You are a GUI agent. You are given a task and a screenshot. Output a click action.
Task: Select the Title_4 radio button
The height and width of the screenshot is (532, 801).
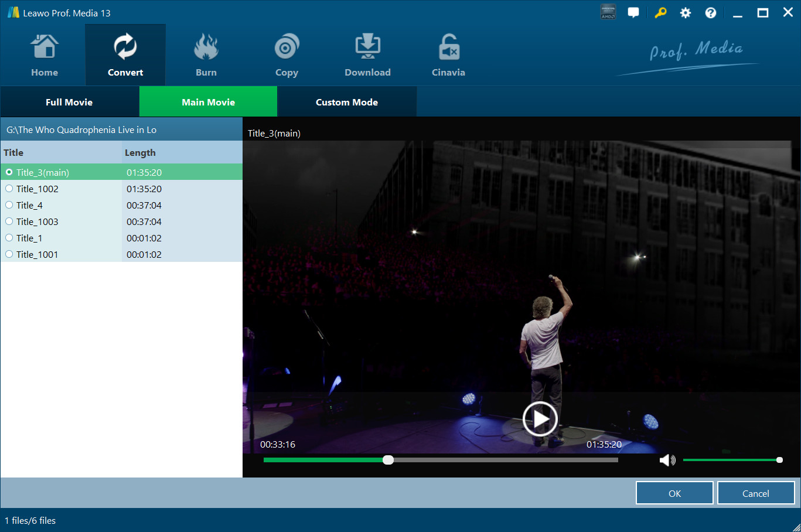(x=9, y=205)
